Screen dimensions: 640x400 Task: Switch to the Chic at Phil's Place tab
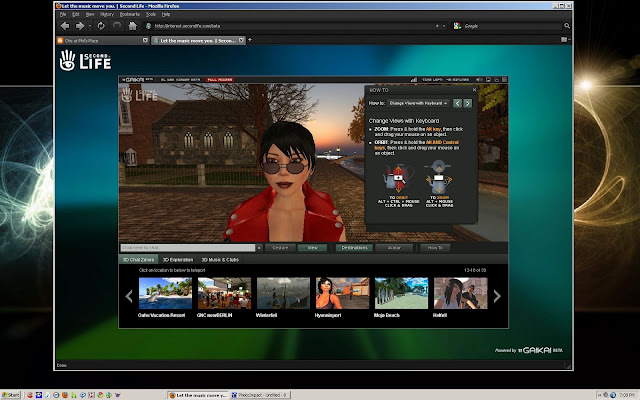[x=102, y=40]
